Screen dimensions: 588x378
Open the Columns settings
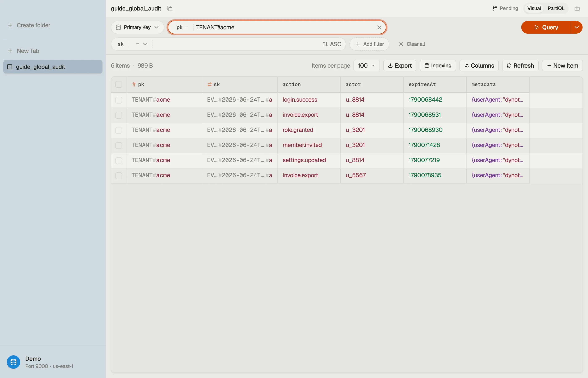coord(479,66)
